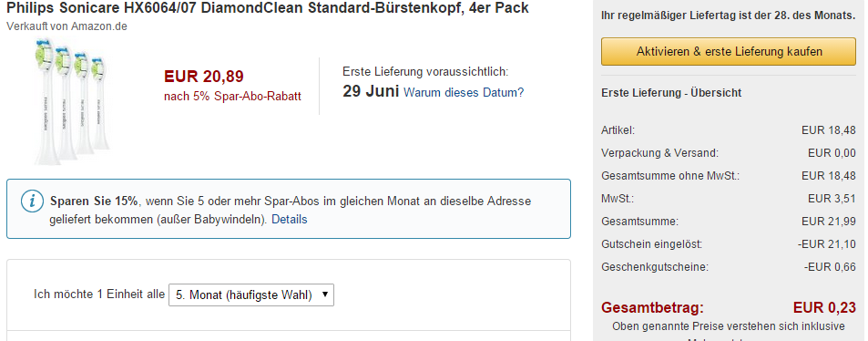Open the 'Warum dieses Datum?' link
The image size is (868, 341).
tap(464, 92)
